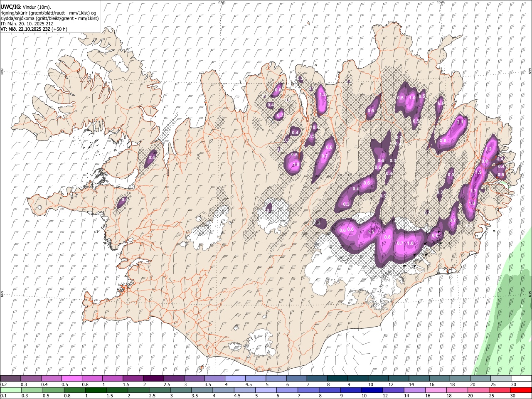
Task: Pick the white swatch after 25 on top scale
Action: pos(522,378)
